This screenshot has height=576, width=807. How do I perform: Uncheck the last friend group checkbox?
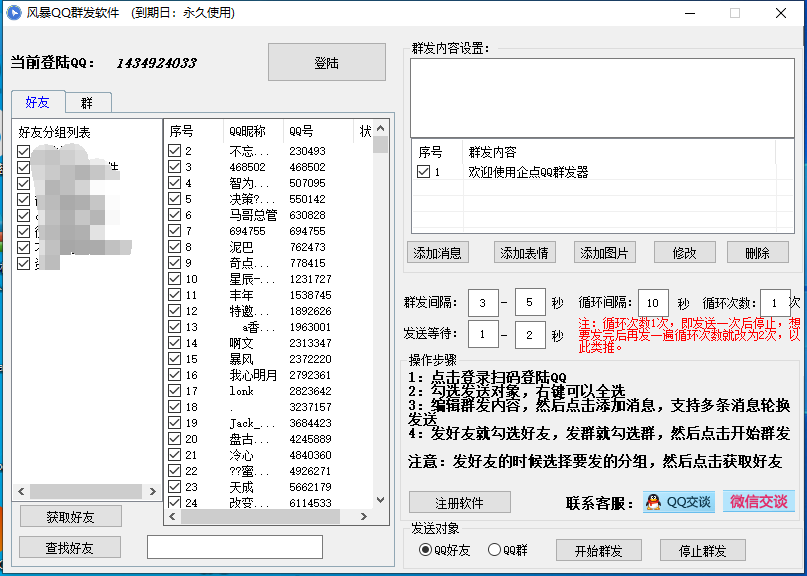click(23, 263)
